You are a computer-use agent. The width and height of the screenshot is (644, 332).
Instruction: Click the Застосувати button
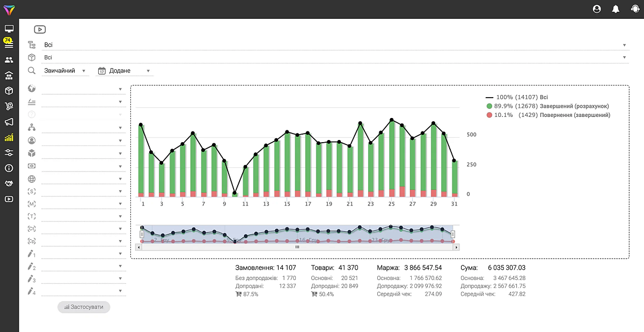pos(84,307)
